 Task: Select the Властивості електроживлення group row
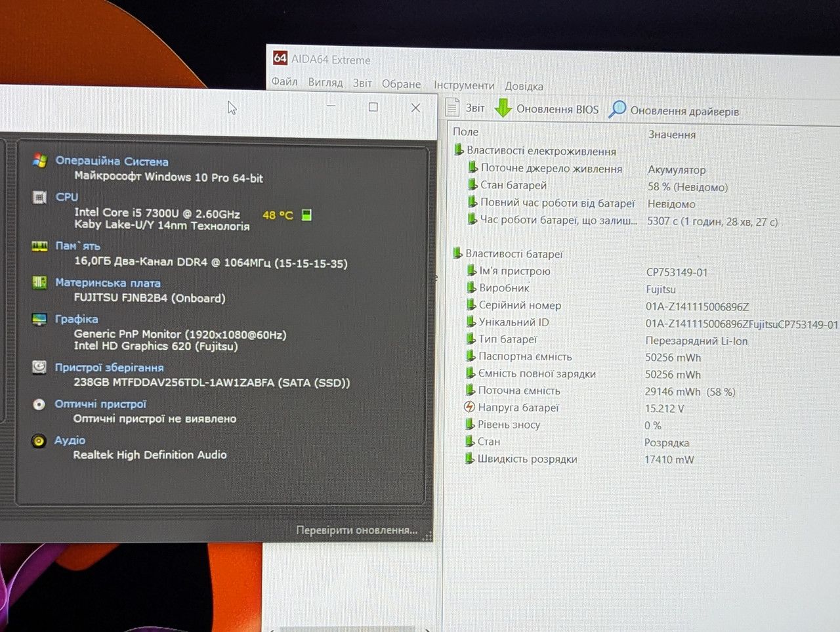tap(535, 151)
